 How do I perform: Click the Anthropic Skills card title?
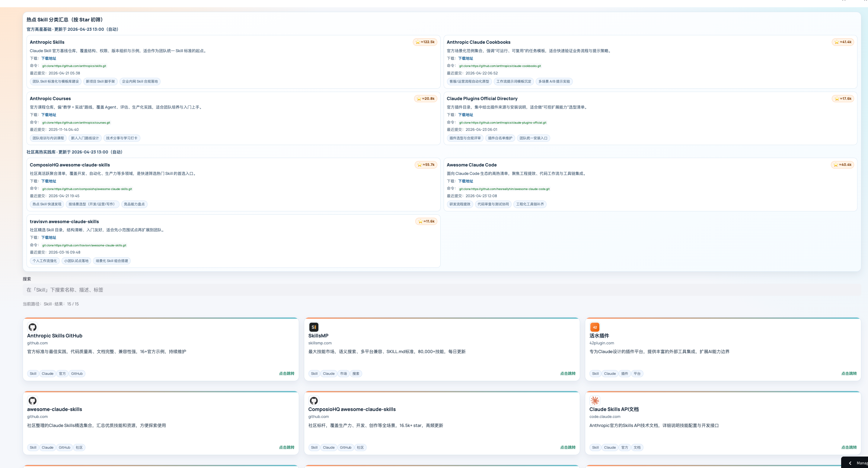[47, 42]
